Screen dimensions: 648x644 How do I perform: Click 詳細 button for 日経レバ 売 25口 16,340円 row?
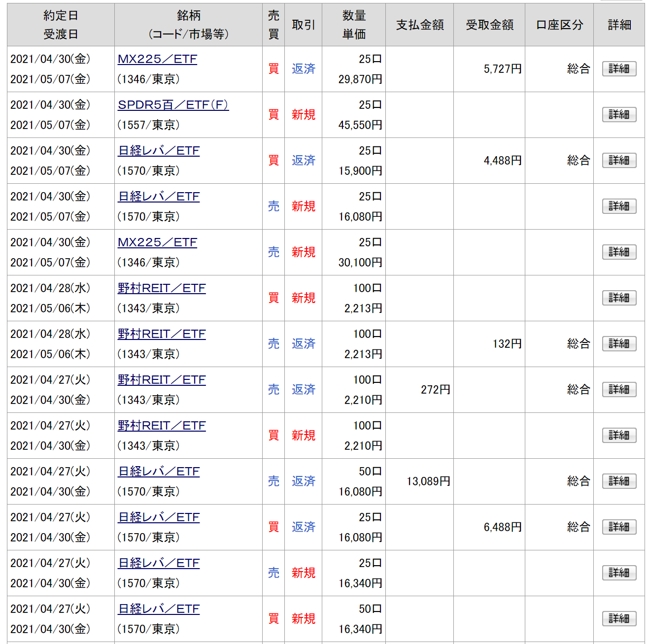click(x=619, y=573)
